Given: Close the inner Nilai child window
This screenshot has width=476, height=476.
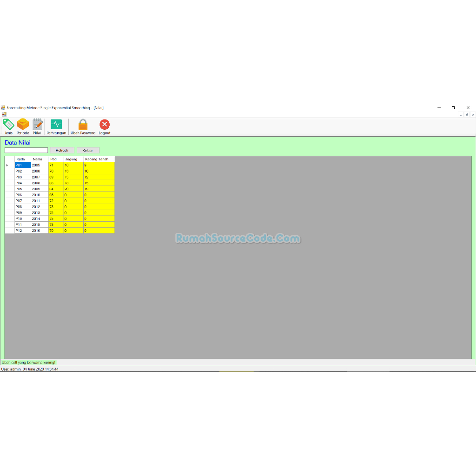Looking at the screenshot, I should pos(473,115).
